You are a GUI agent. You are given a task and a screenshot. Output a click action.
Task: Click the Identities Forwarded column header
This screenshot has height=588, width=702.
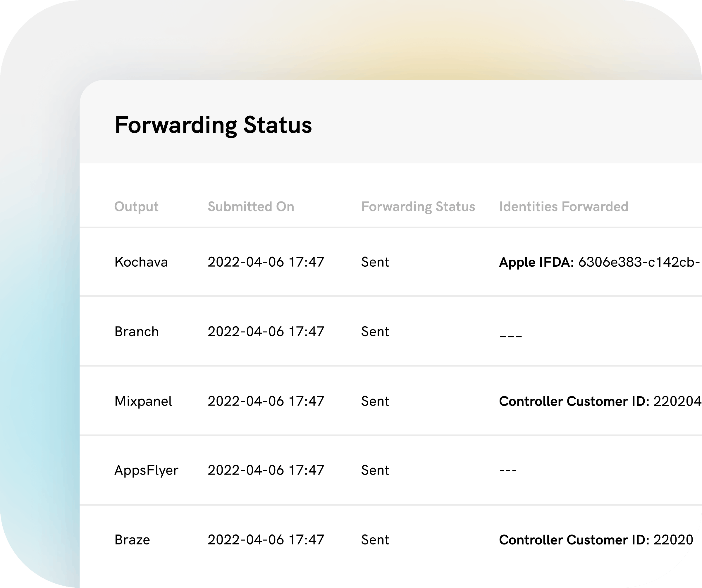[564, 207]
